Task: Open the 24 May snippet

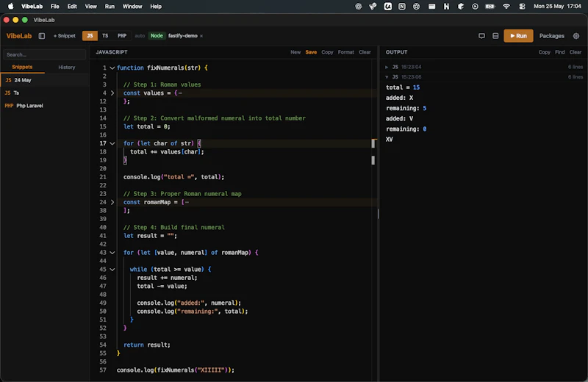Action: 45,80
